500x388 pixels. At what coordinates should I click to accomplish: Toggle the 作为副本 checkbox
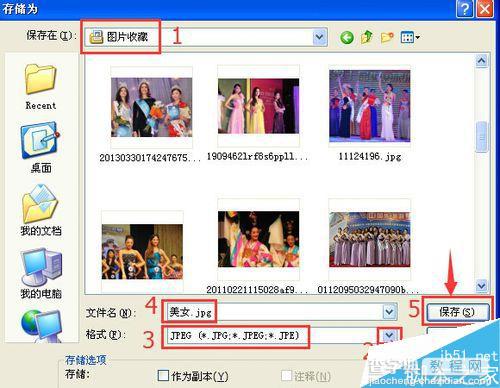163,375
